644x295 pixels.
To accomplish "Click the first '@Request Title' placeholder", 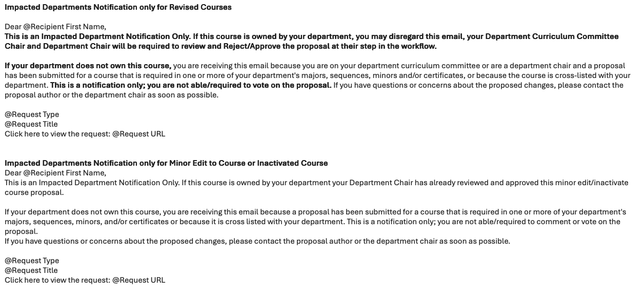I will (31, 124).
